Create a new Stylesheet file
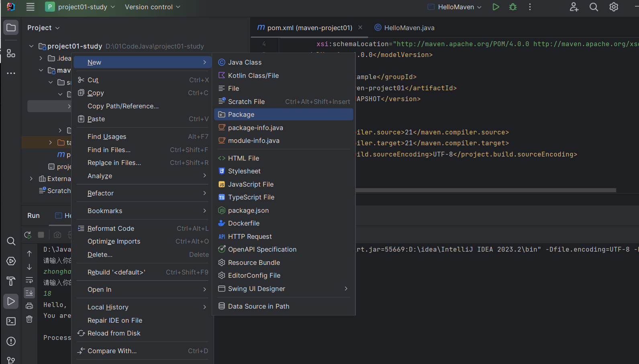 [284, 171]
